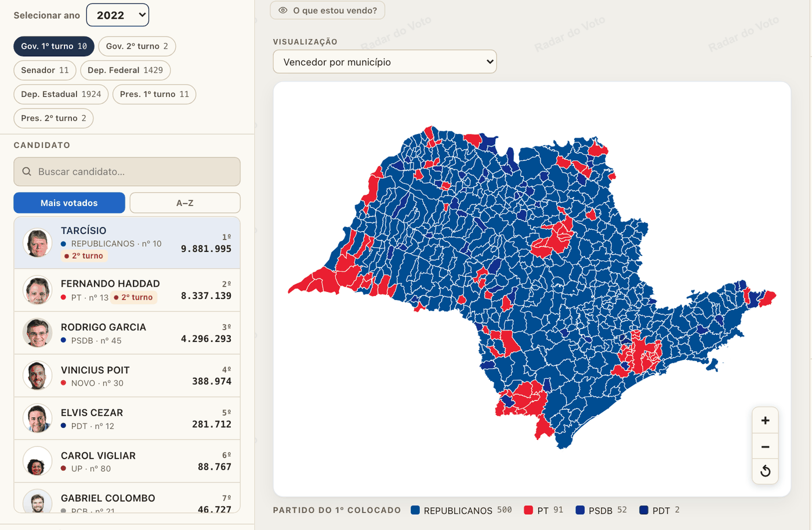This screenshot has height=530, width=812.
Task: Select the CAROL VIGLIAR candidate row
Action: click(127, 461)
